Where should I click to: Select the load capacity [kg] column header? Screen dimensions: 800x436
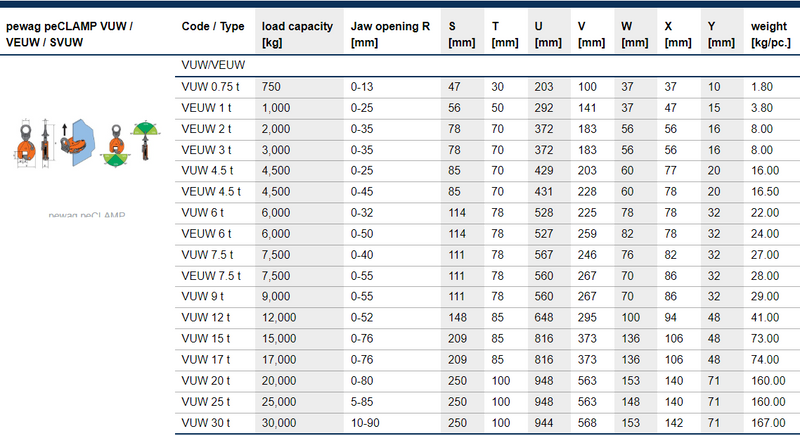[297, 32]
